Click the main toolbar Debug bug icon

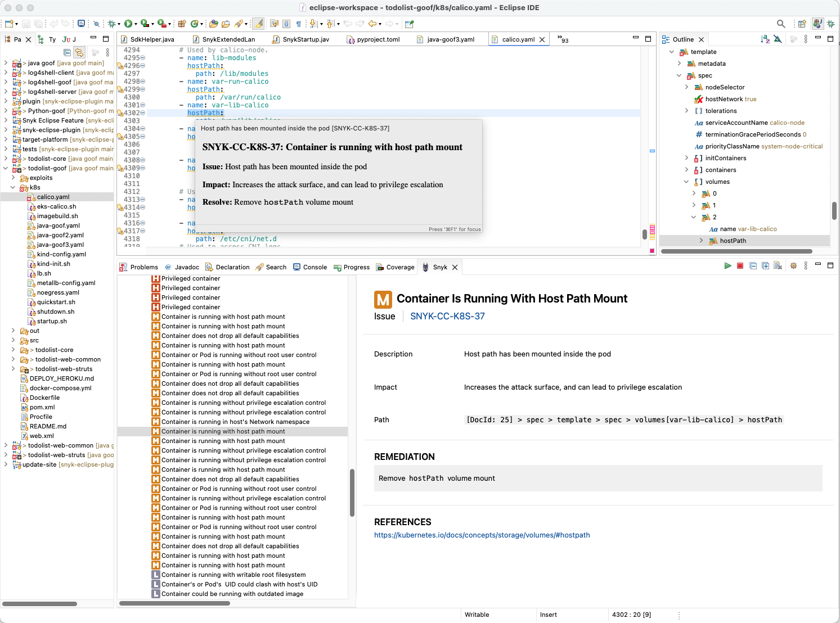pyautogui.click(x=112, y=24)
